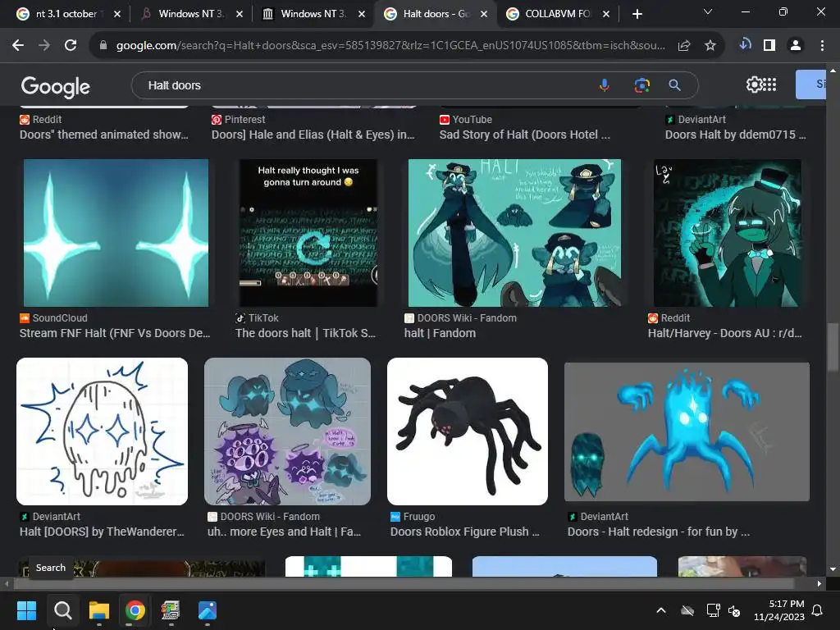Click scrollbar down arrow
Viewport: 840px width, 630px height.
click(833, 569)
